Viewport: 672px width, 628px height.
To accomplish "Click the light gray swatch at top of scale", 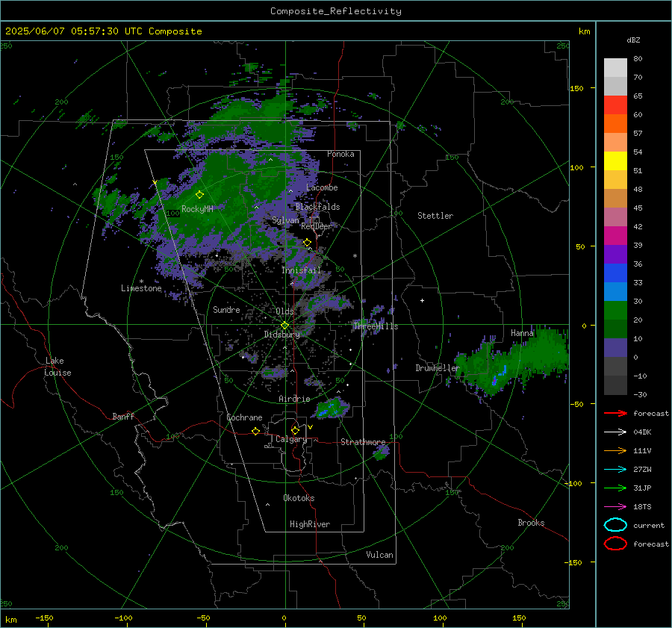I will pyautogui.click(x=615, y=68).
